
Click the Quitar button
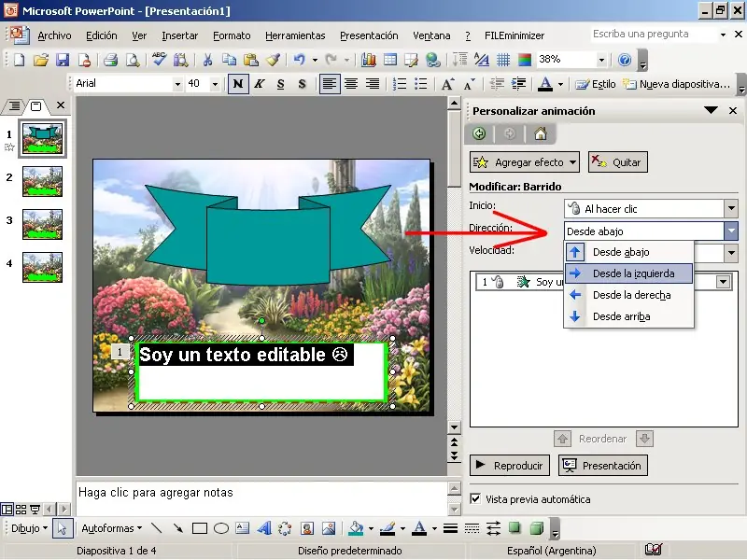point(617,162)
